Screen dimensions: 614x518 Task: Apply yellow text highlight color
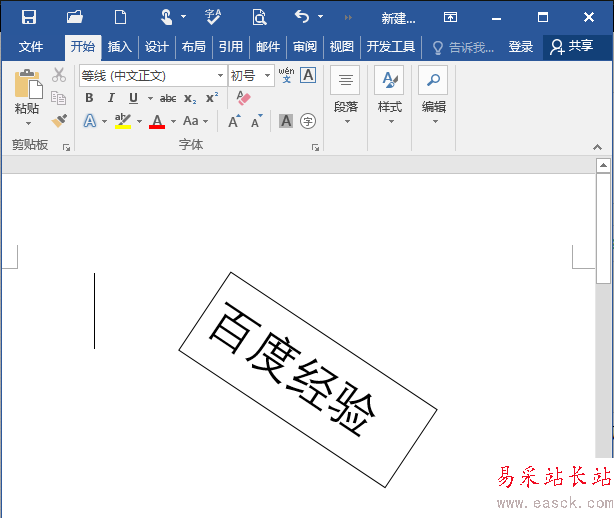click(x=123, y=121)
